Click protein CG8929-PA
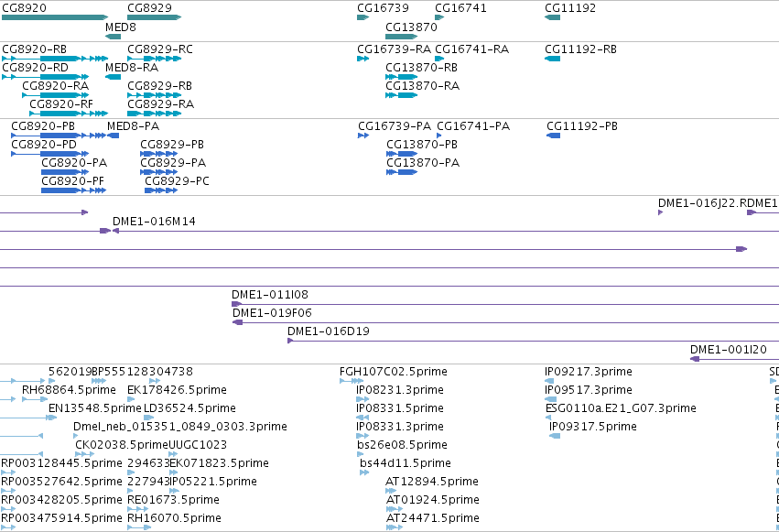 [173, 163]
